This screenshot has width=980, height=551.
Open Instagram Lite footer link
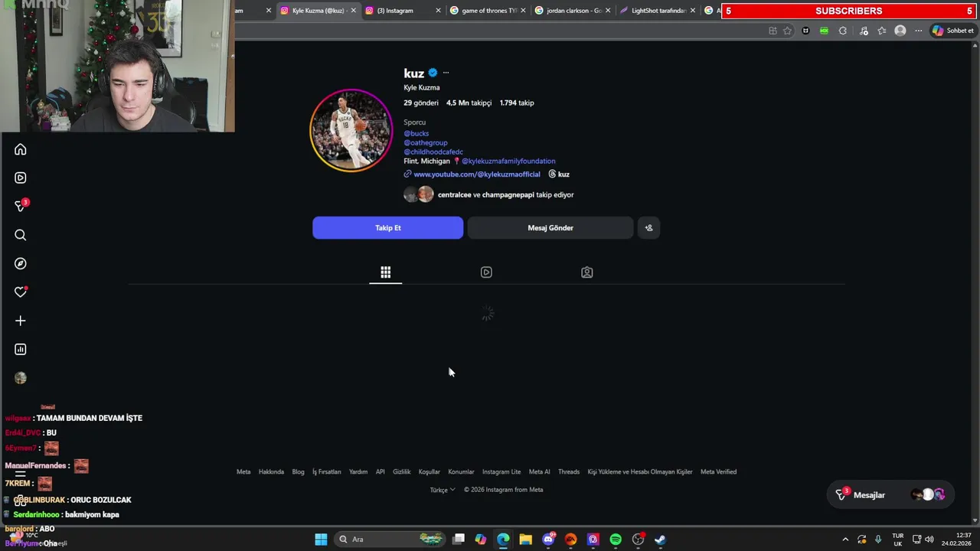click(501, 471)
